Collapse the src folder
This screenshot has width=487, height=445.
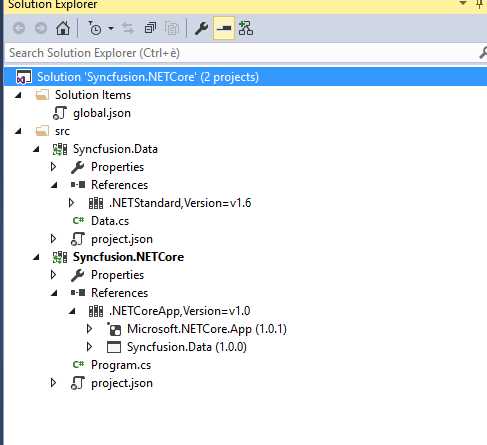coord(19,131)
